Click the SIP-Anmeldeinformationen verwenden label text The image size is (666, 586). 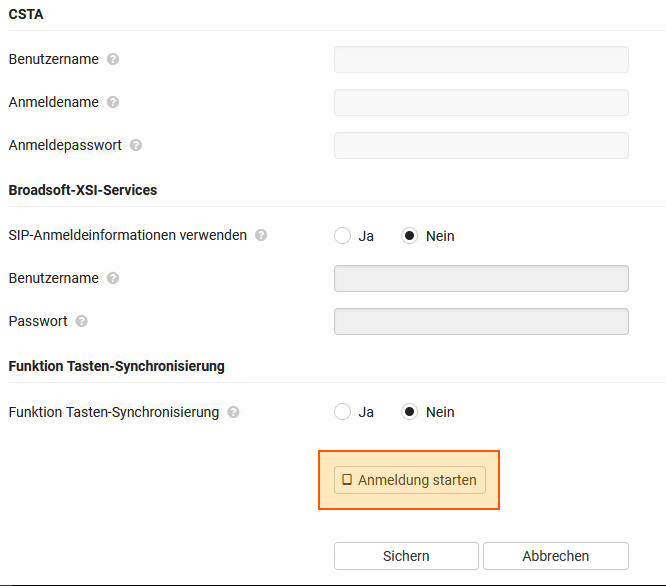click(x=128, y=236)
